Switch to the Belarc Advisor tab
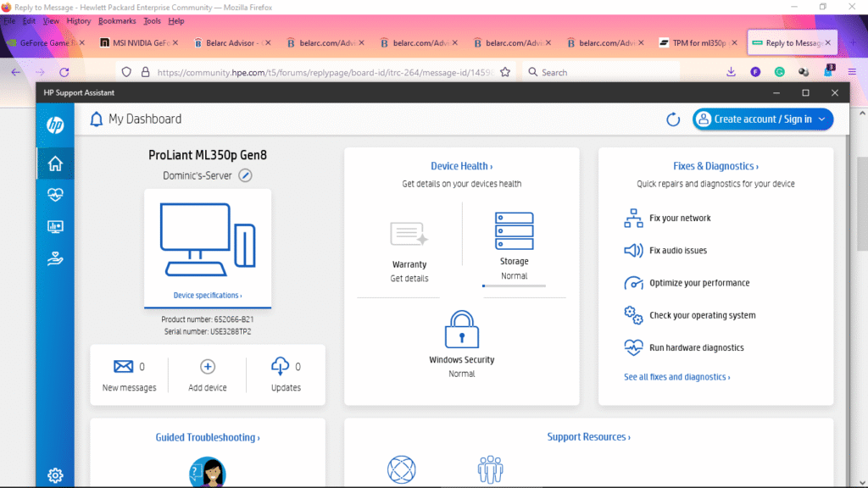Viewport: 868px width, 488px height. click(231, 42)
